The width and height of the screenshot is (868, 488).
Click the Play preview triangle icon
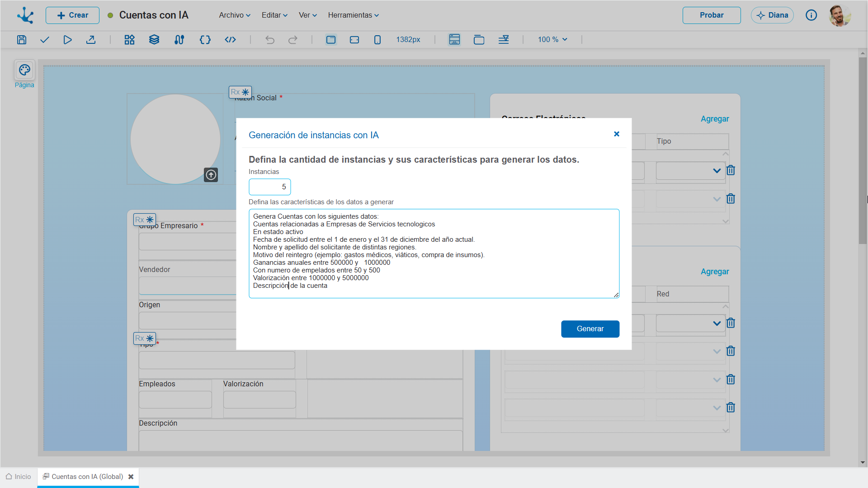click(67, 40)
